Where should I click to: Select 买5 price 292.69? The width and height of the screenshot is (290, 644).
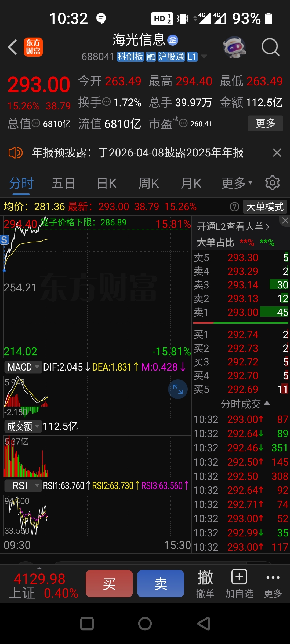(x=241, y=389)
